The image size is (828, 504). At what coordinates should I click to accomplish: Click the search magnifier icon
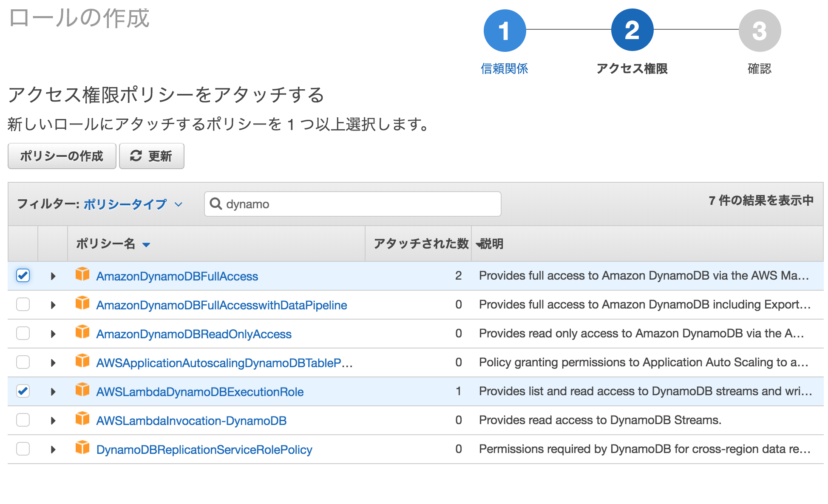coord(216,204)
